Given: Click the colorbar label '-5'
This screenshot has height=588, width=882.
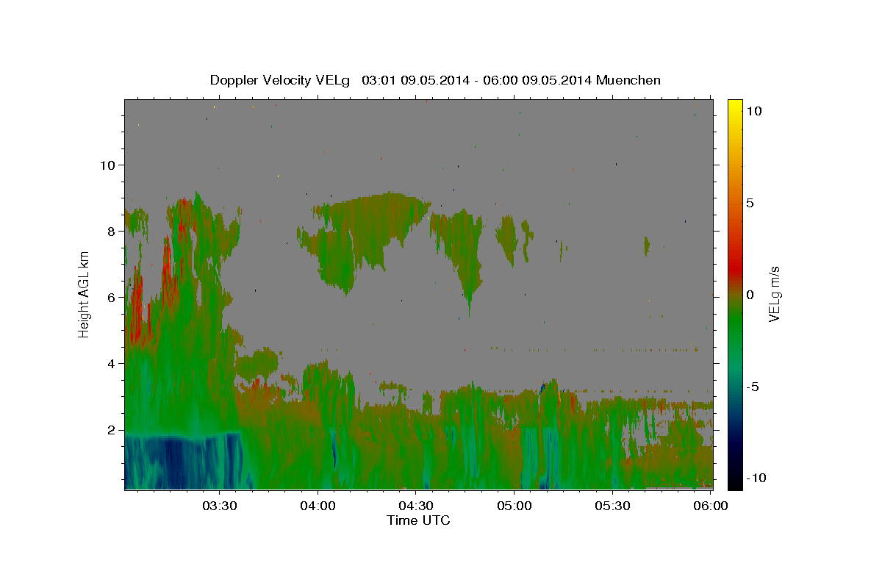Looking at the screenshot, I should (x=751, y=387).
